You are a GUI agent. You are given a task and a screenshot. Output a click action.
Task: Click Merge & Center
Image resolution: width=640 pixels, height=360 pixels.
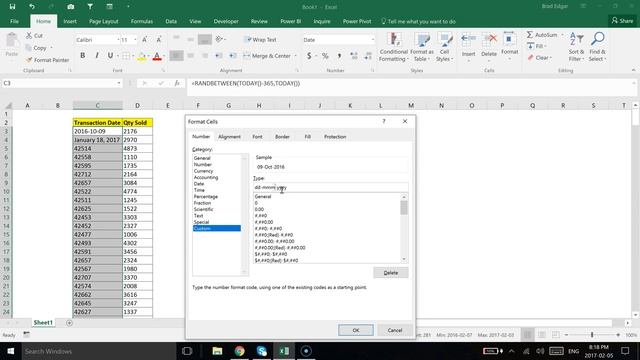(268, 56)
